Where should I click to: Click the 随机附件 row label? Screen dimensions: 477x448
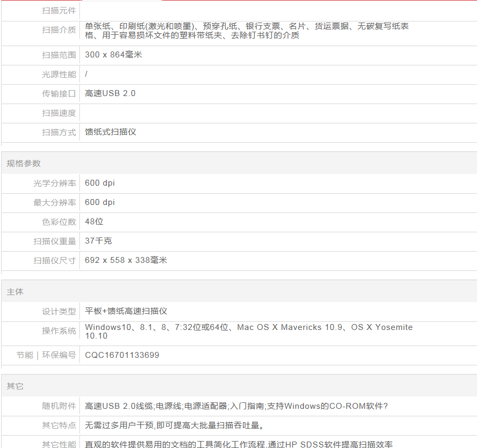(x=59, y=406)
